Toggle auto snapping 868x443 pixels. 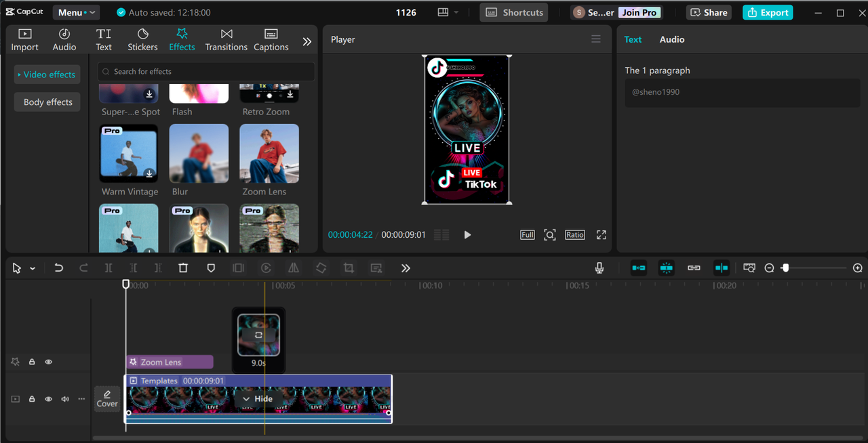pos(667,268)
